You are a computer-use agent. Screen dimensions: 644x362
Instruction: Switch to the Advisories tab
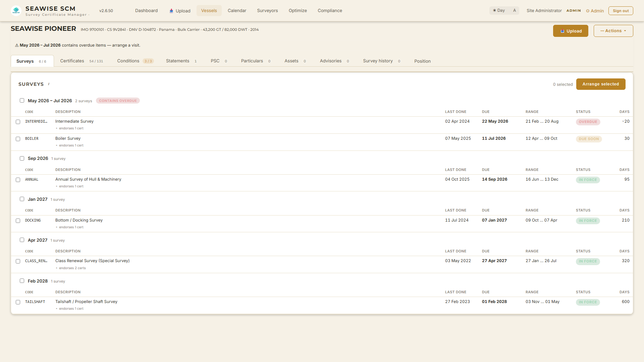pyautogui.click(x=334, y=61)
